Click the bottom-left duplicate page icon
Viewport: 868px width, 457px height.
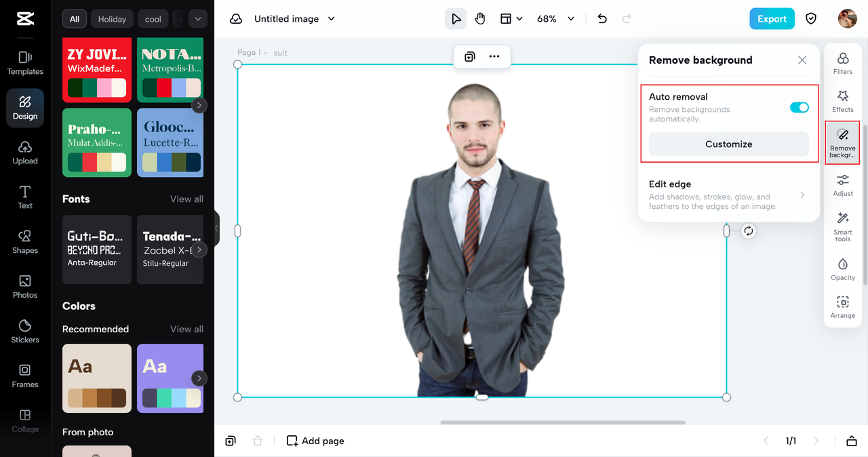coord(231,441)
